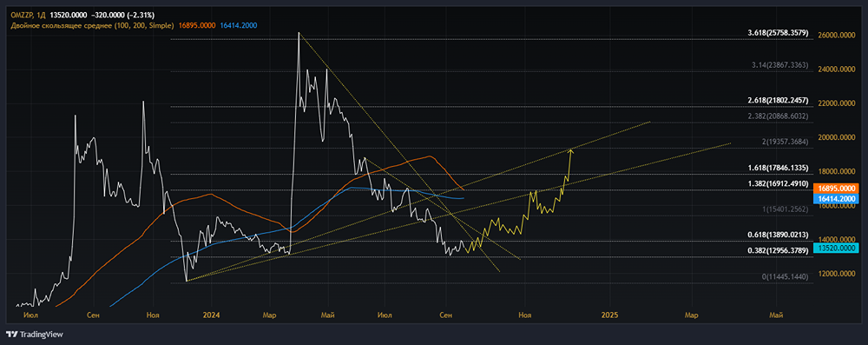Click the 2025 label on time axis
This screenshot has height=345, width=868.
(609, 315)
